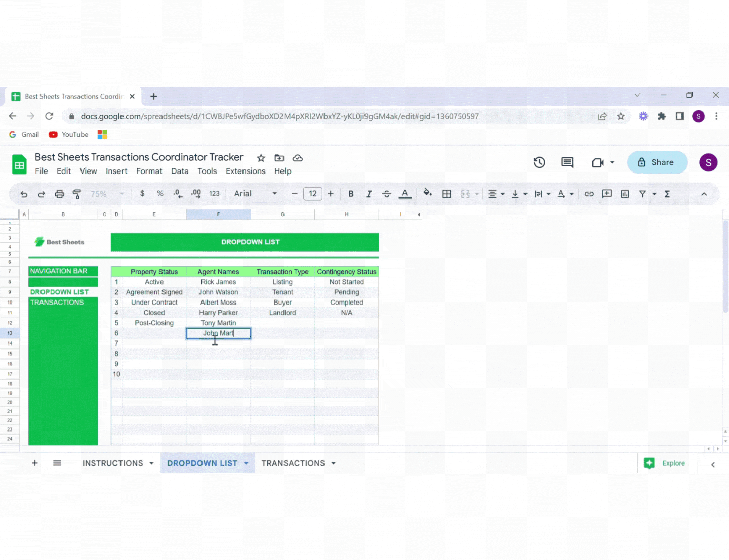
Task: Click the Borders icon in the toolbar
Action: point(446,194)
